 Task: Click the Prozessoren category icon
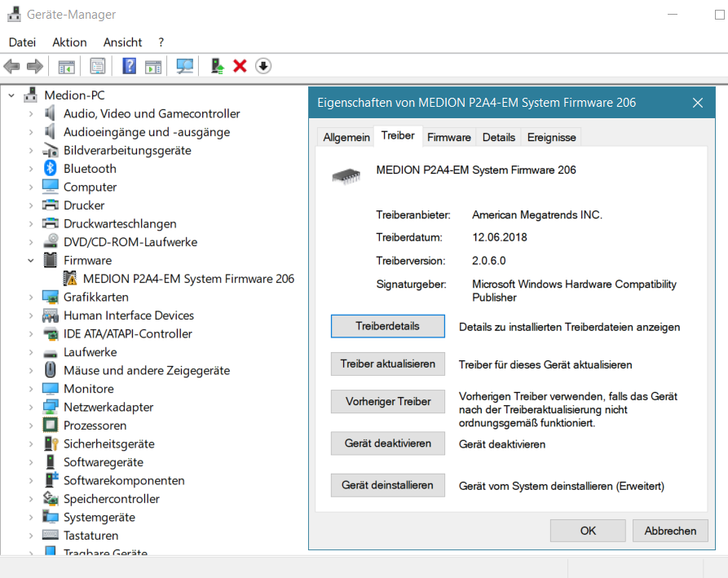[x=51, y=425]
